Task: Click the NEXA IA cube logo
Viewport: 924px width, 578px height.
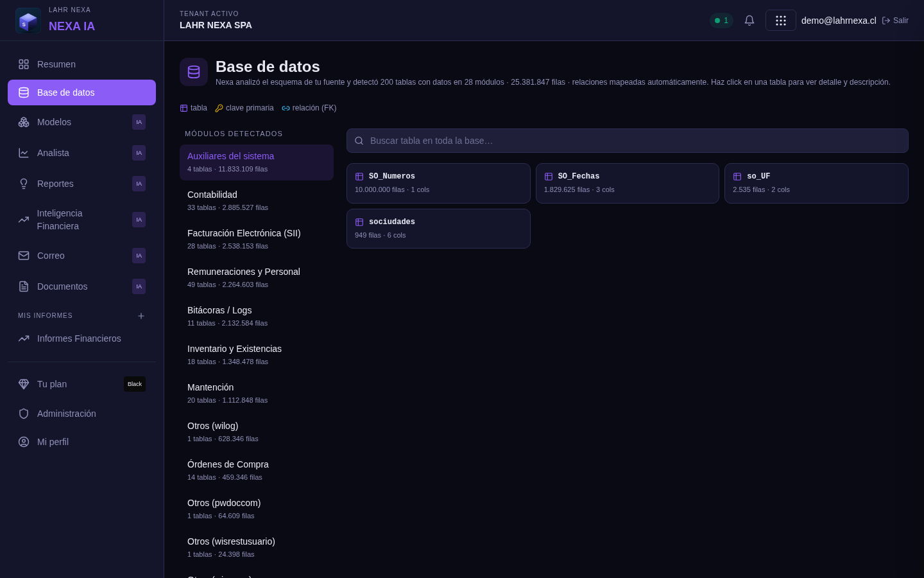Action: 28,21
